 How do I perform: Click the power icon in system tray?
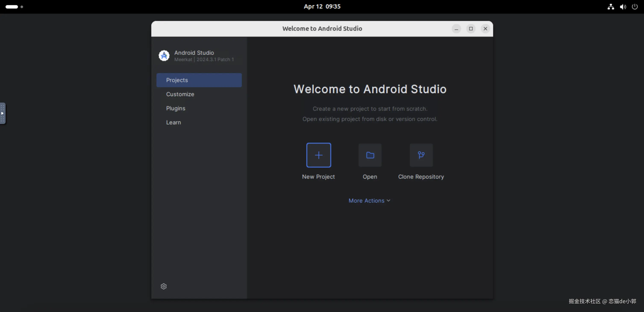[635, 7]
